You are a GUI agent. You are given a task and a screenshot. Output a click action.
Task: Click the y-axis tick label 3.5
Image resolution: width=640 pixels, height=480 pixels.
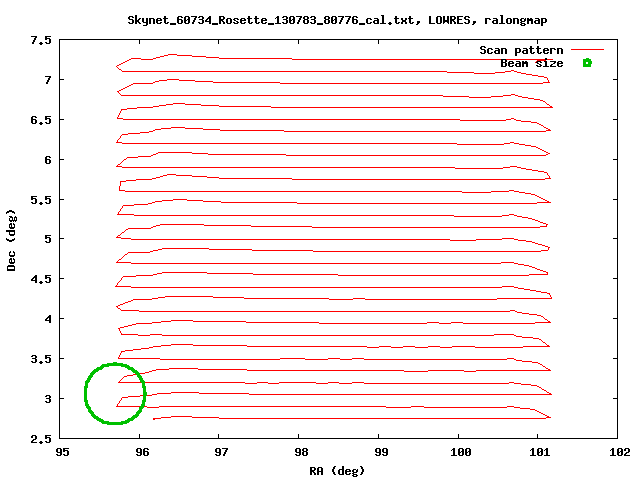click(x=41, y=359)
